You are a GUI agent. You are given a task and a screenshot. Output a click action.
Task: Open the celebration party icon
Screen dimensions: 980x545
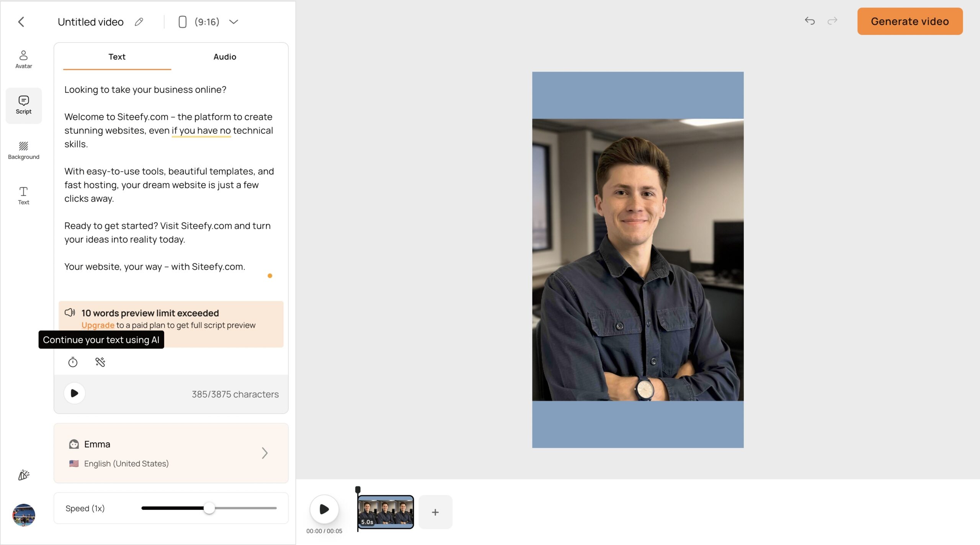pyautogui.click(x=23, y=475)
